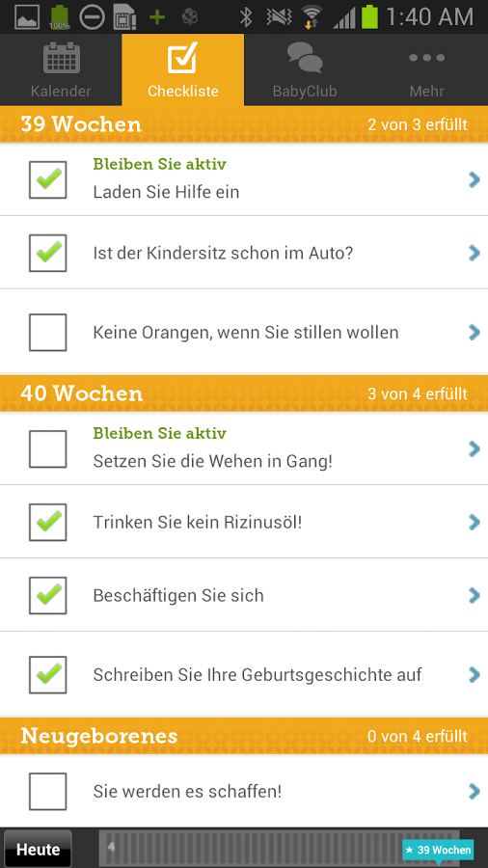Open details arrow for 'Beschäftigen Sie sich'
Image resolution: width=488 pixels, height=868 pixels.
pos(474,595)
